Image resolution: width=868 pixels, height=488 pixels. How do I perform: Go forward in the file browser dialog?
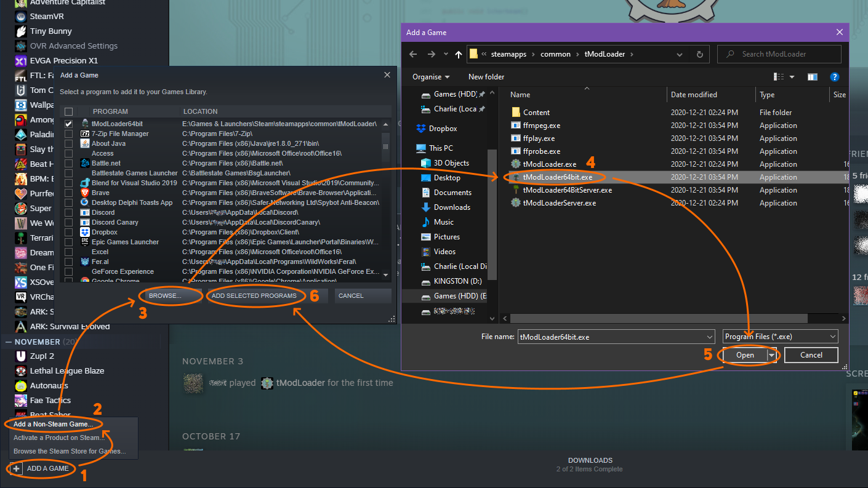(x=432, y=54)
